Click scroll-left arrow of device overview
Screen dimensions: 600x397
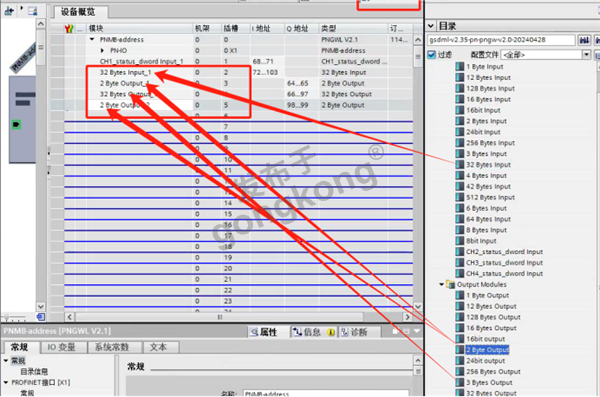click(x=69, y=317)
